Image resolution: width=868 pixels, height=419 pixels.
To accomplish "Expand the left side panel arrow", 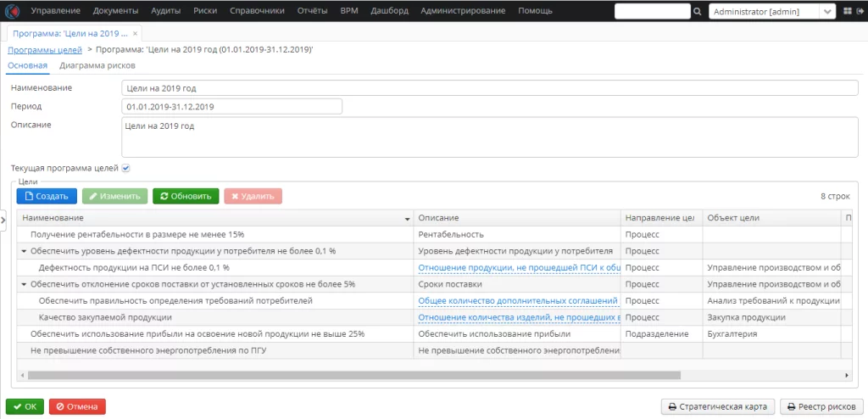I will [x=3, y=220].
